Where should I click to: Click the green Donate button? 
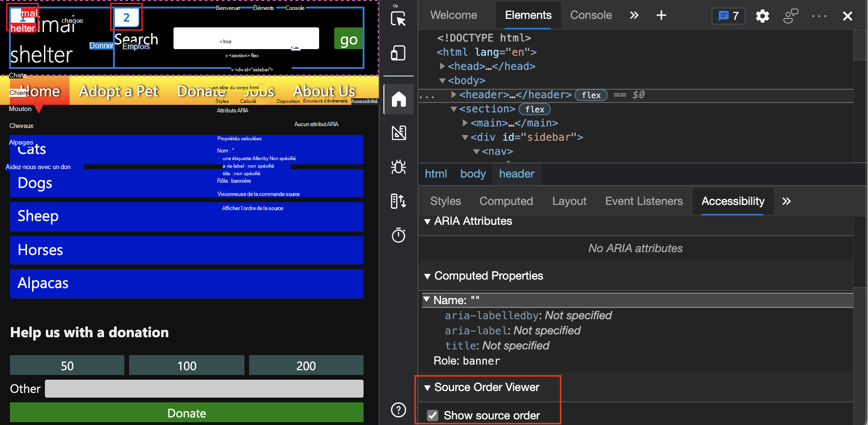click(x=187, y=413)
